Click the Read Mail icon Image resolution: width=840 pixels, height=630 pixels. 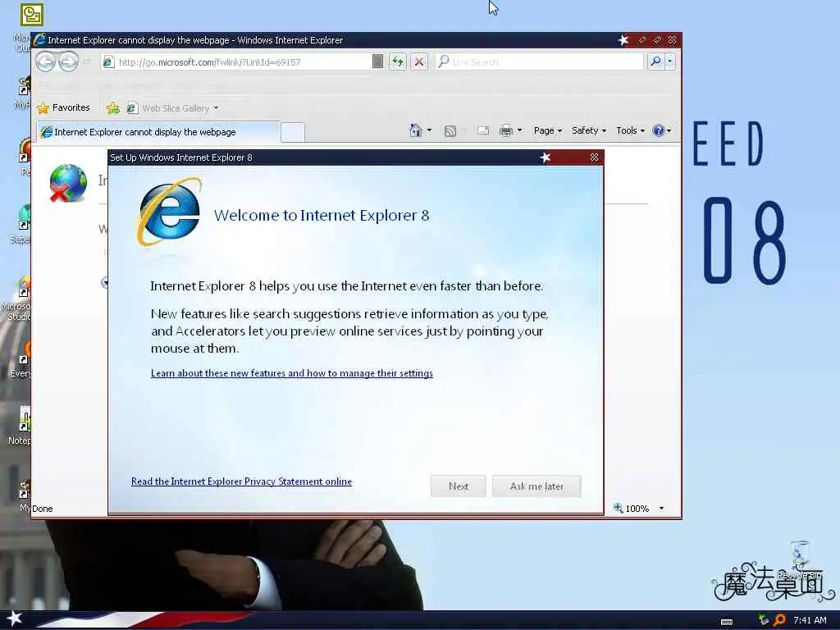pos(482,130)
